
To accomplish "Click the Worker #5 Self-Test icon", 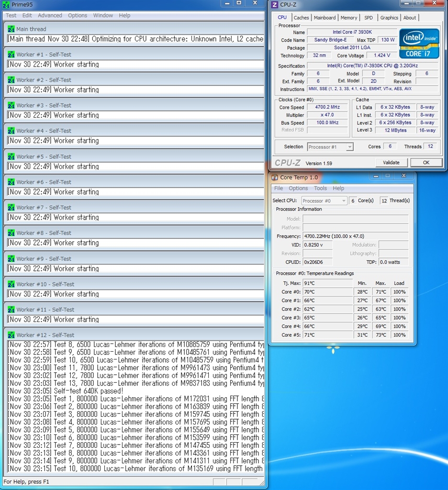I will (x=11, y=156).
